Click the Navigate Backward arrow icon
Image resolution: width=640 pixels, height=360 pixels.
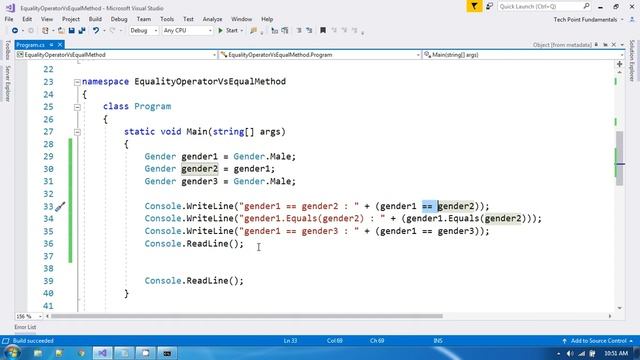point(15,31)
